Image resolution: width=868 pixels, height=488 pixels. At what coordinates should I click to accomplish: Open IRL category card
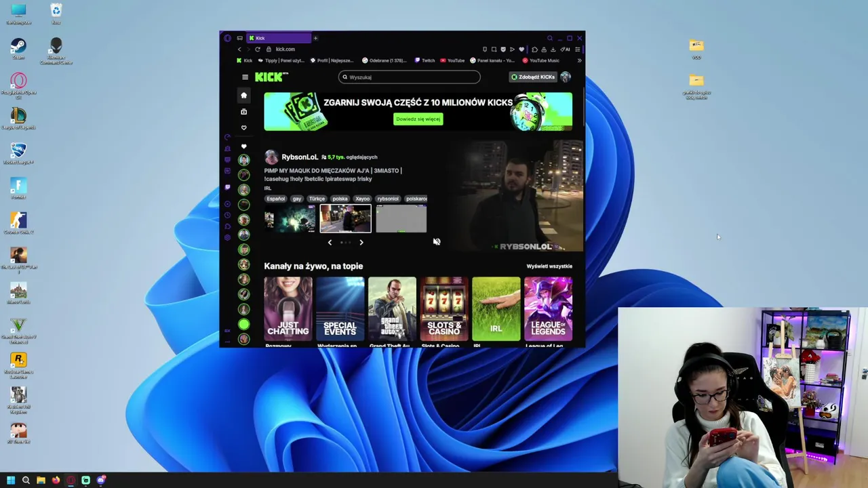click(x=496, y=309)
